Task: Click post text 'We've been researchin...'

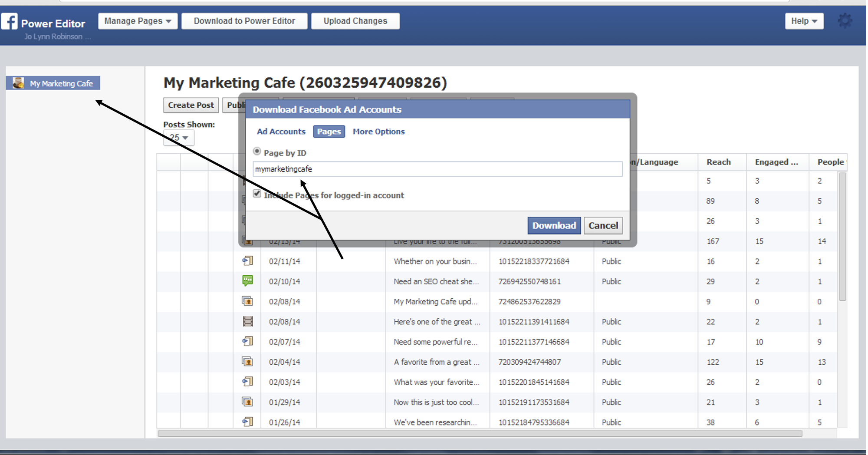Action: 435,422
